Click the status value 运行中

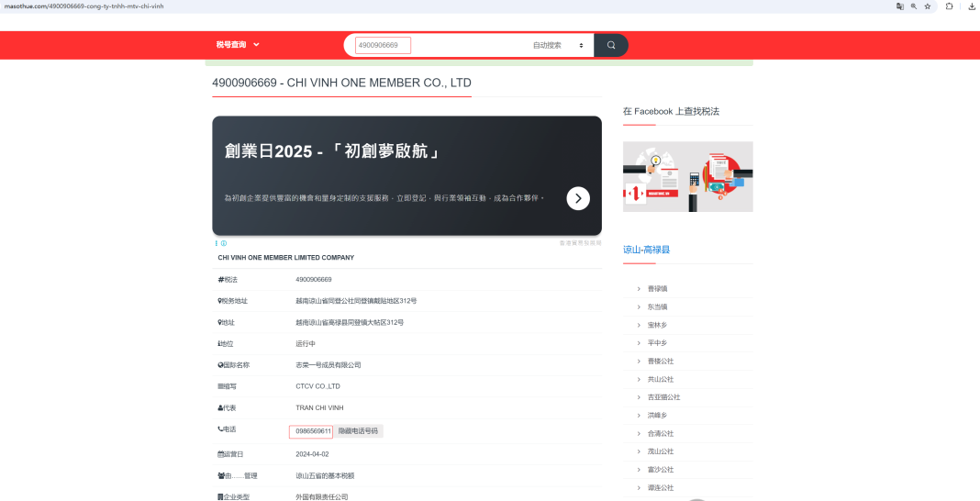tap(306, 344)
